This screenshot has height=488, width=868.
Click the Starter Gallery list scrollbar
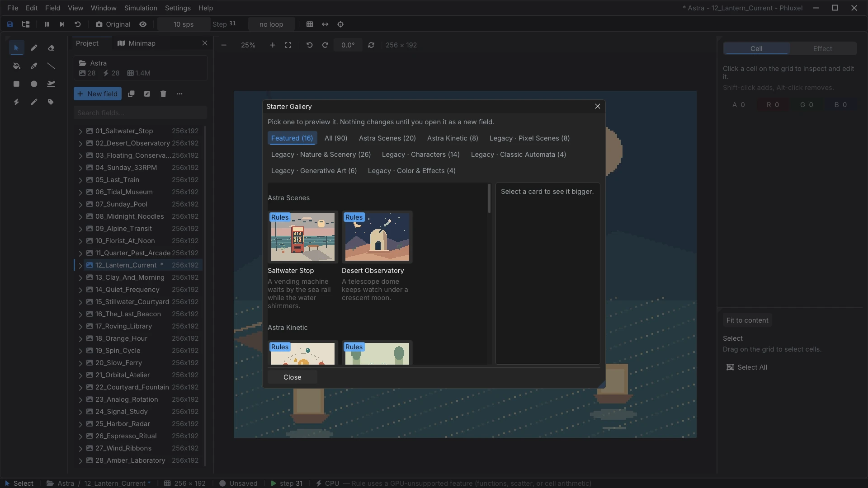click(489, 198)
